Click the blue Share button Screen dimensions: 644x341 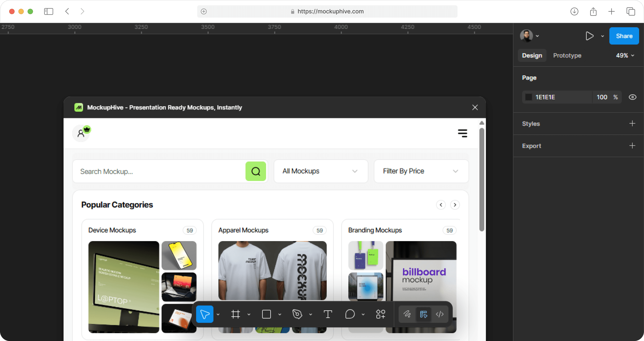pos(624,36)
